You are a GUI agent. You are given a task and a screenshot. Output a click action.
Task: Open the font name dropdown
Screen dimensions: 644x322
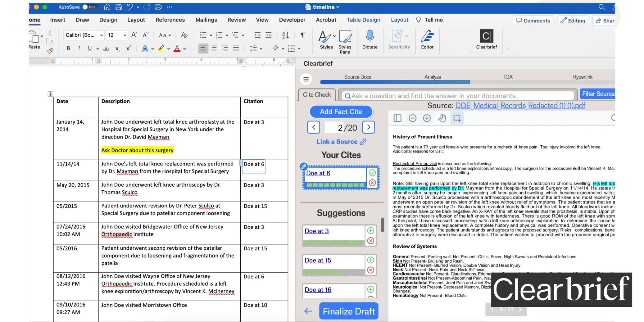[101, 35]
